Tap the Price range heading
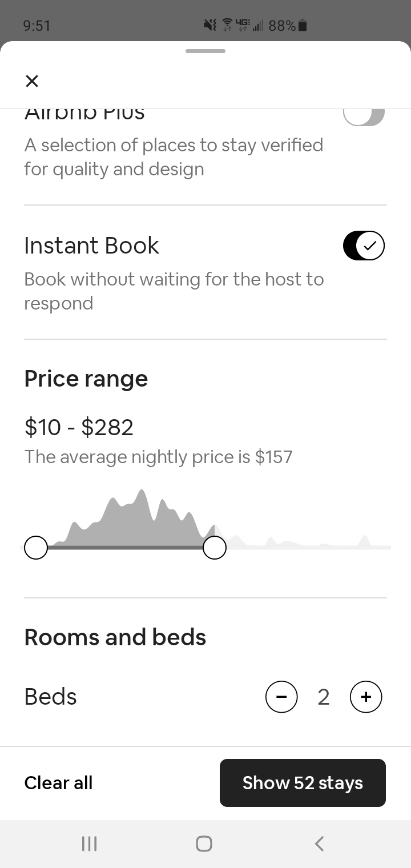The width and height of the screenshot is (411, 868). pyautogui.click(x=86, y=379)
